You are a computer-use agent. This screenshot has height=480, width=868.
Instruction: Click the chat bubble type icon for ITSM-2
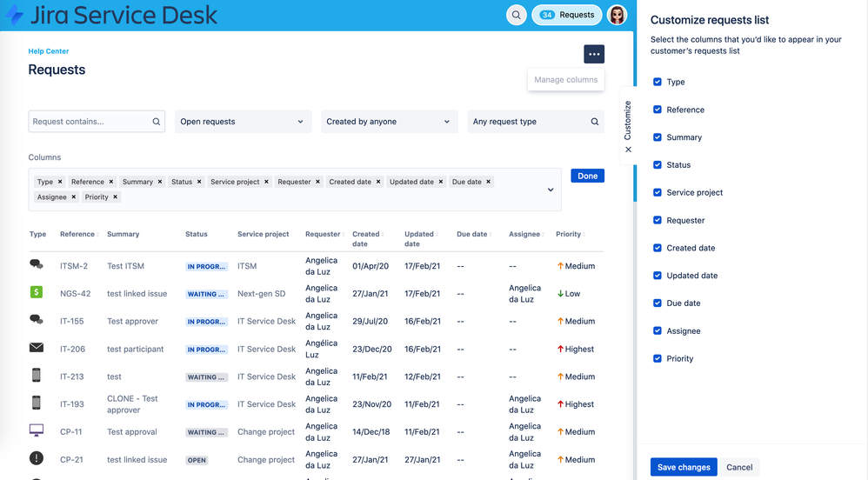pos(36,264)
